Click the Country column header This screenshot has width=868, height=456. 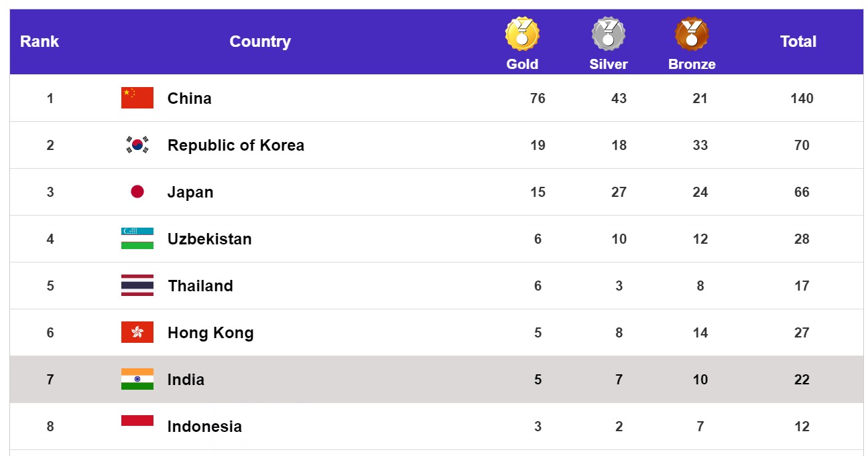tap(260, 42)
